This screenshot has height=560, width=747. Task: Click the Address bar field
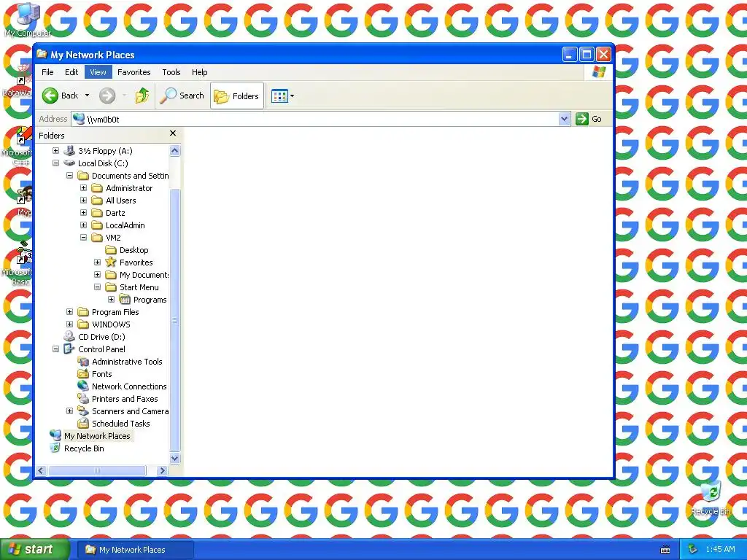(x=315, y=119)
